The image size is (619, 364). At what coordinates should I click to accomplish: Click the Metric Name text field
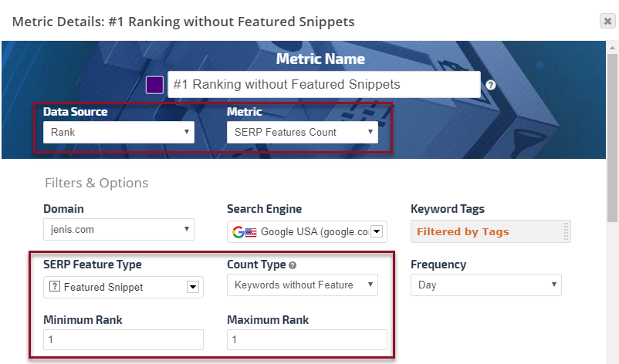point(324,84)
